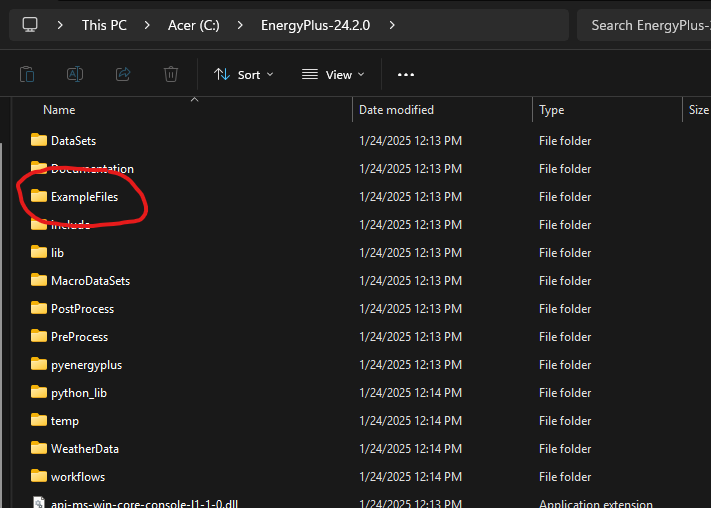This screenshot has height=508, width=711.
Task: Open the Sort dropdown menu
Action: click(x=243, y=74)
